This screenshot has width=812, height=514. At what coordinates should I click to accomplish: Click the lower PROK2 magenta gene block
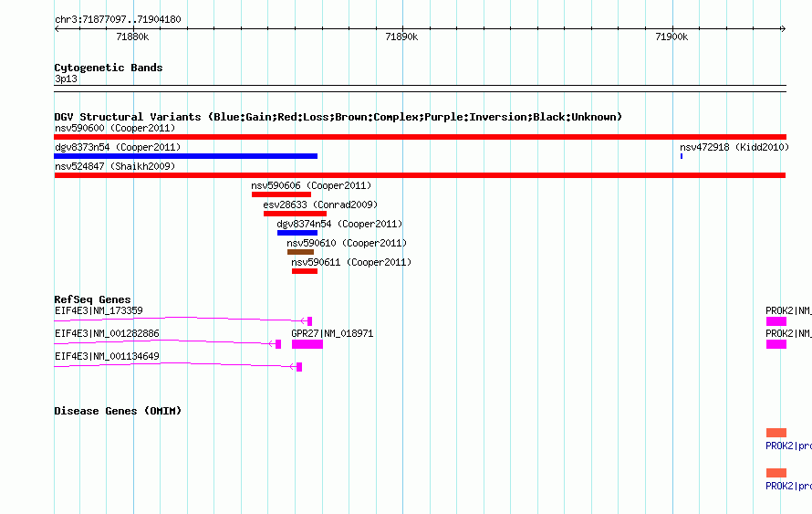pyautogui.click(x=776, y=344)
